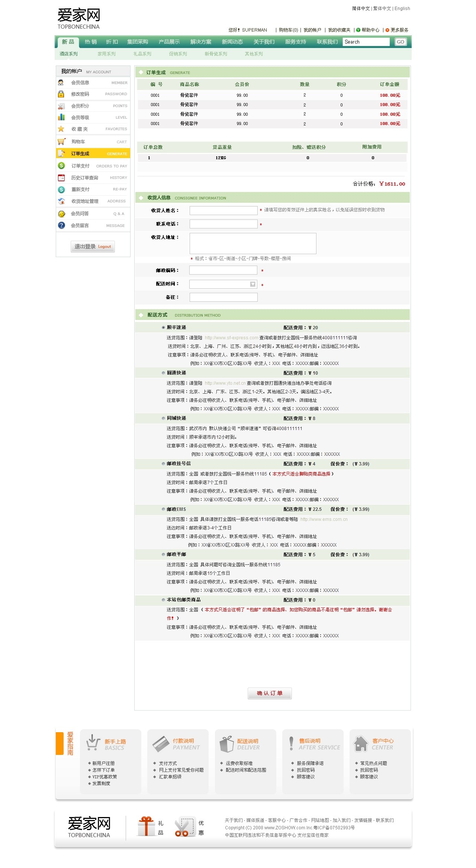
Task: Click the 新手上路 basics cart icon
Action: click(93, 742)
